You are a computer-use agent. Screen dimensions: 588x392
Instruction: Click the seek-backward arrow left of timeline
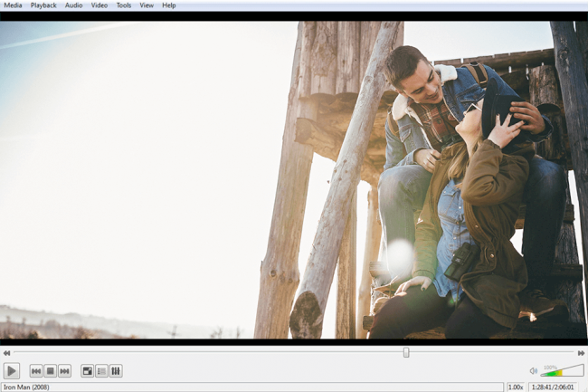(7, 353)
